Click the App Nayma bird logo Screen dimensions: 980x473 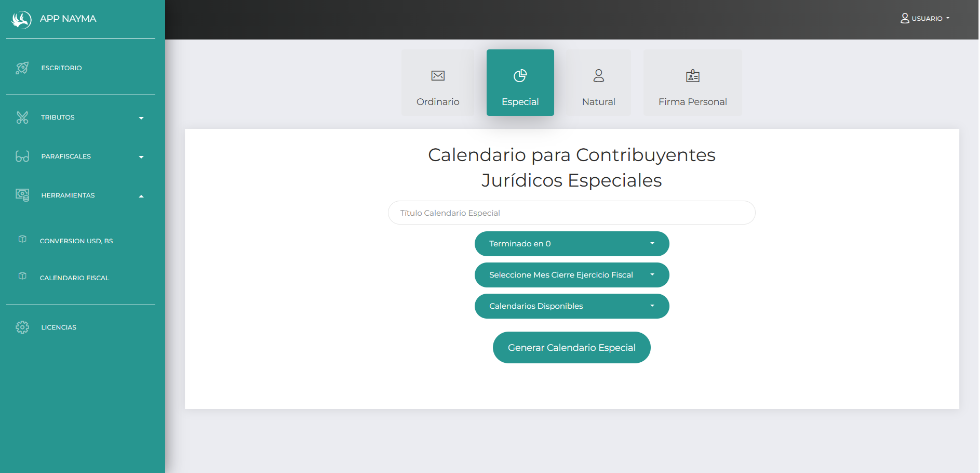[x=21, y=19]
